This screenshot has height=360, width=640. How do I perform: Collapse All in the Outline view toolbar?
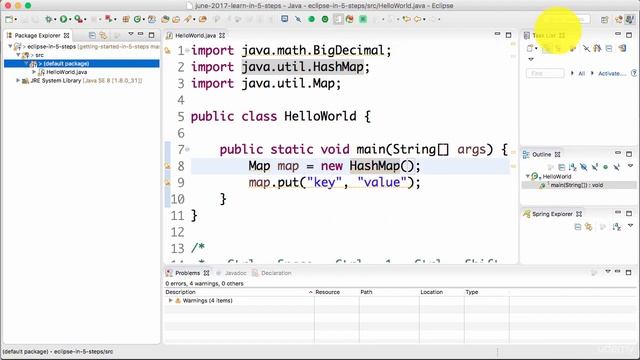(x=562, y=167)
